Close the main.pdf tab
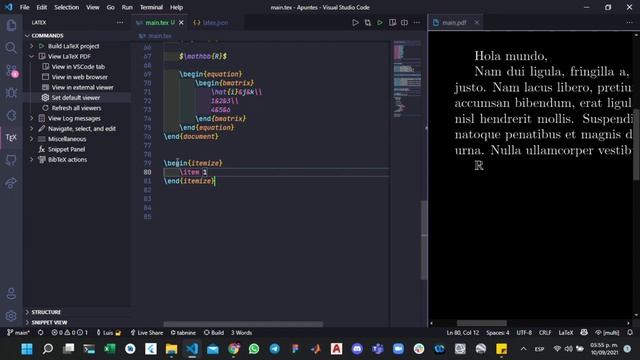Screen dimensions: 640x360 click(x=477, y=22)
